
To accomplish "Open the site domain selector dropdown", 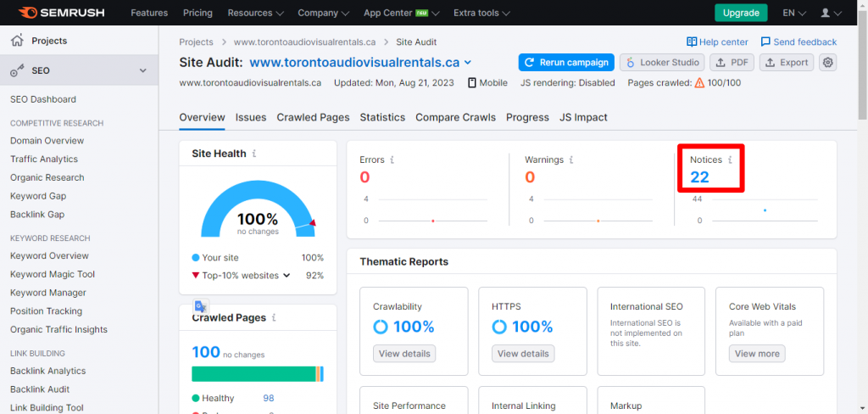I will pyautogui.click(x=467, y=62).
